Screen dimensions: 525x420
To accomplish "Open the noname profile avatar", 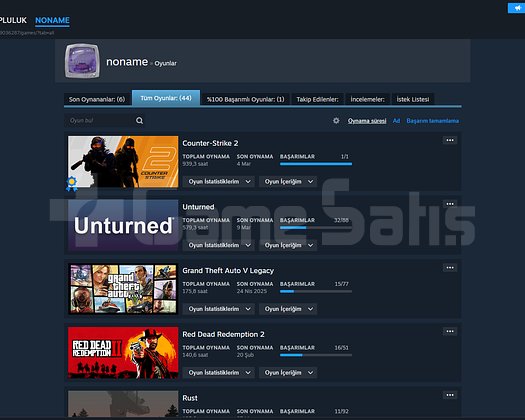I will 82,61.
